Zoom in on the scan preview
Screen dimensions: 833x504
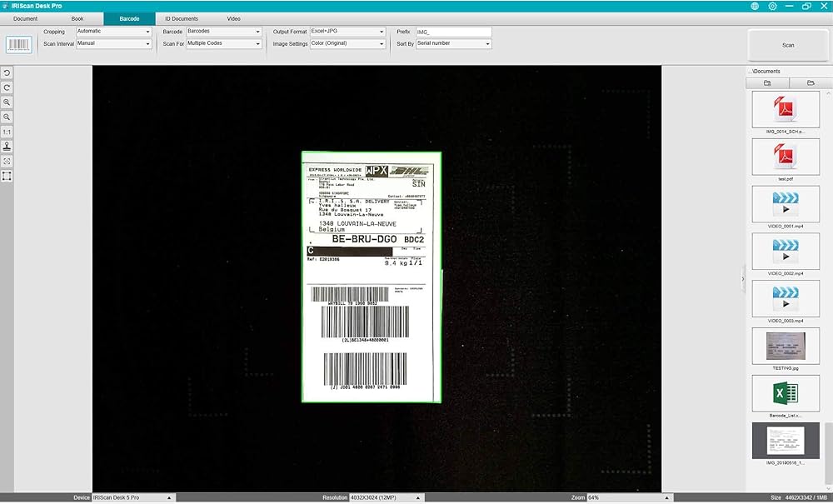pos(7,102)
